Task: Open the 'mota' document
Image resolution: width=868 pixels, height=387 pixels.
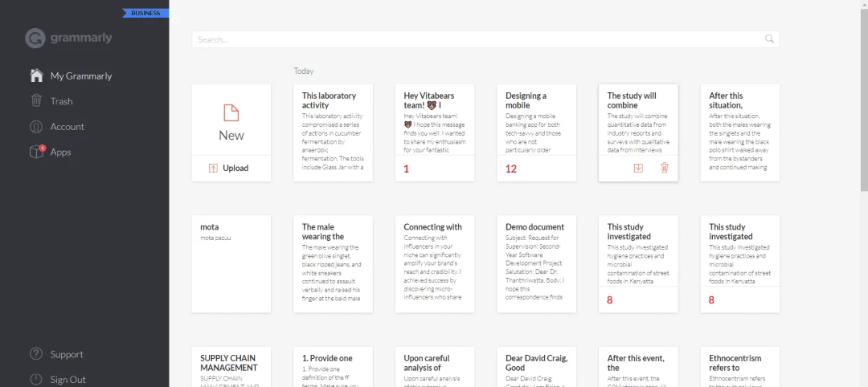Action: click(231, 264)
